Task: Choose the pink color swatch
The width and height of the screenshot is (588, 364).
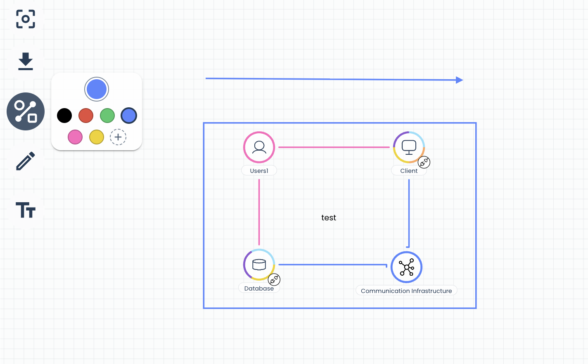Action: (75, 137)
